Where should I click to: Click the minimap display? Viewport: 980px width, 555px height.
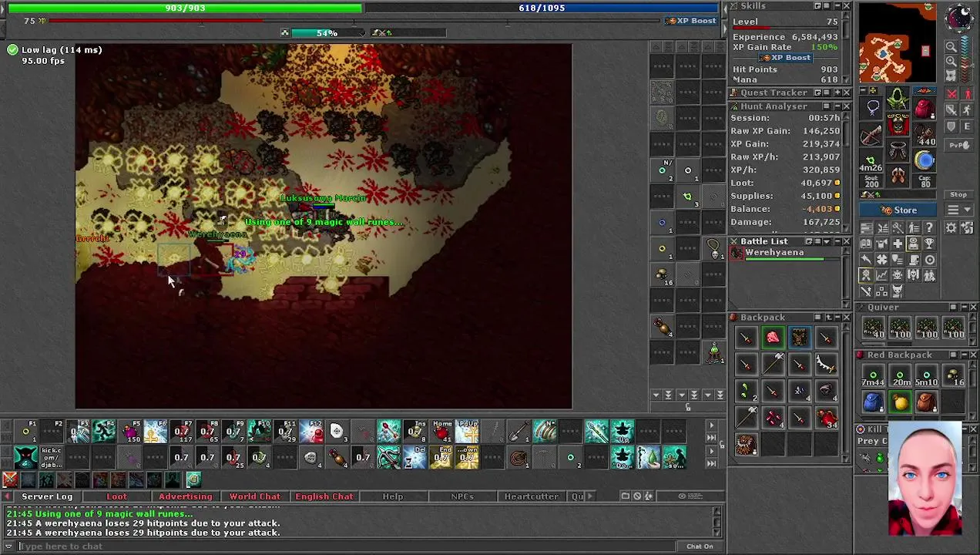[898, 42]
